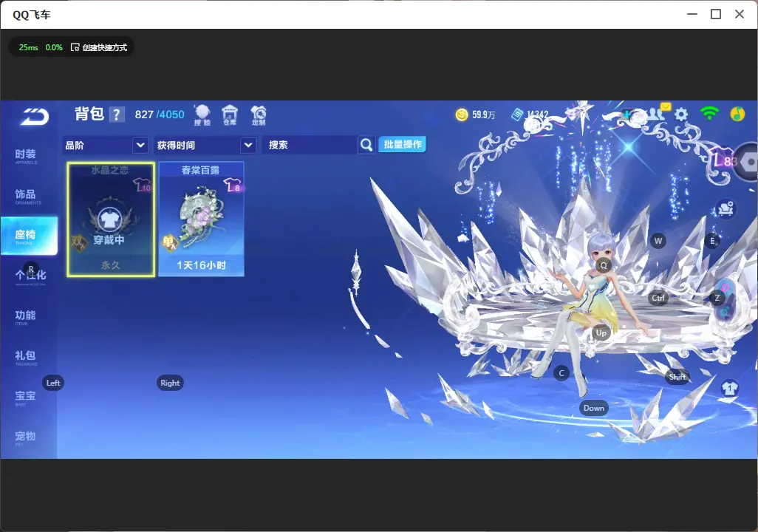Image resolution: width=758 pixels, height=532 pixels.
Task: Switch to the 礼包 treasure tab
Action: (x=26, y=357)
